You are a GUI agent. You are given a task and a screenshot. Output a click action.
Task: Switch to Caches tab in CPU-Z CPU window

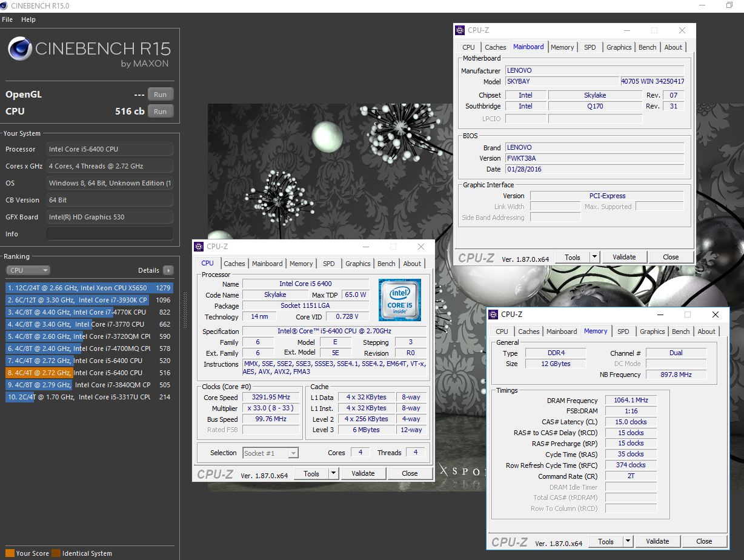(x=234, y=264)
